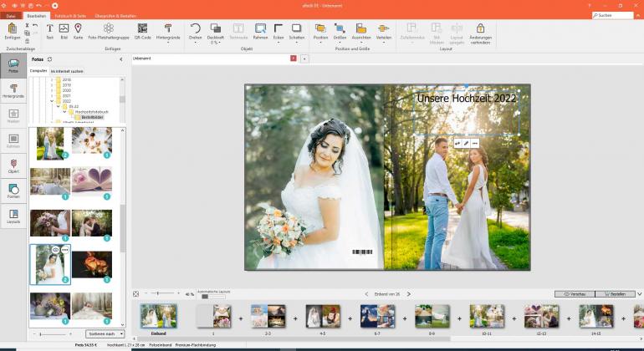Click the barcode on the back cover
This screenshot has height=351, width=644.
tap(362, 252)
